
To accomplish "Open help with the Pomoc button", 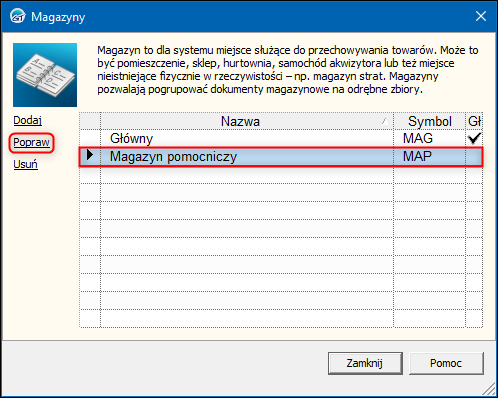I will click(x=446, y=363).
